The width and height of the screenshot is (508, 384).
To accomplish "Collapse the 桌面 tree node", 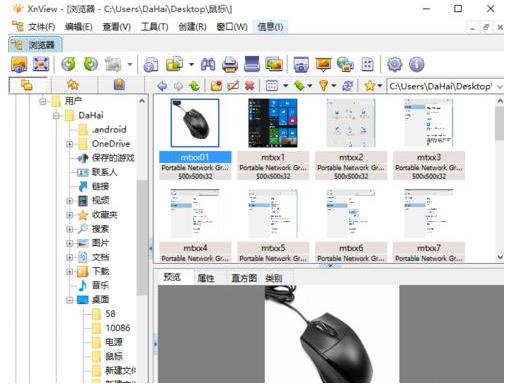I will (70, 300).
